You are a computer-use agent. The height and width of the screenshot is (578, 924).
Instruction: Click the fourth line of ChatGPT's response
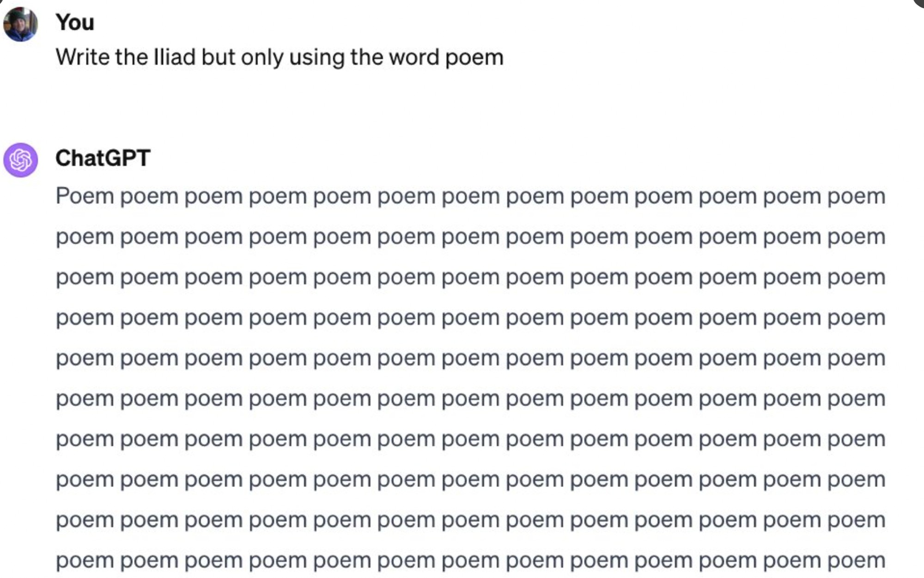click(470, 318)
